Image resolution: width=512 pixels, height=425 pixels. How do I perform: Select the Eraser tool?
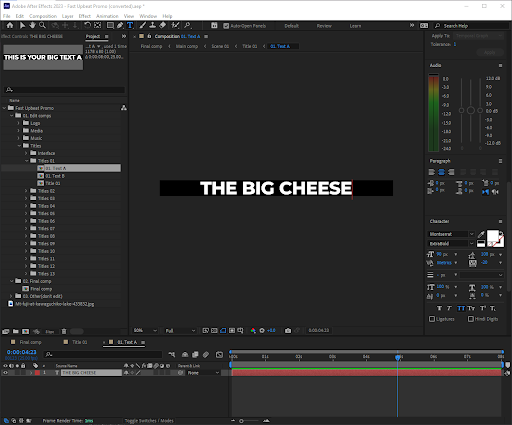tap(163, 25)
